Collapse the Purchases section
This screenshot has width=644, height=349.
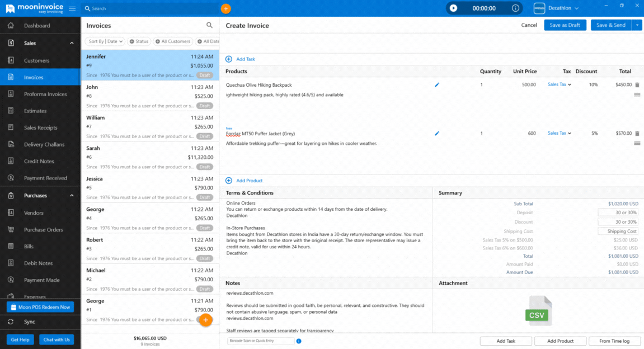pos(72,195)
